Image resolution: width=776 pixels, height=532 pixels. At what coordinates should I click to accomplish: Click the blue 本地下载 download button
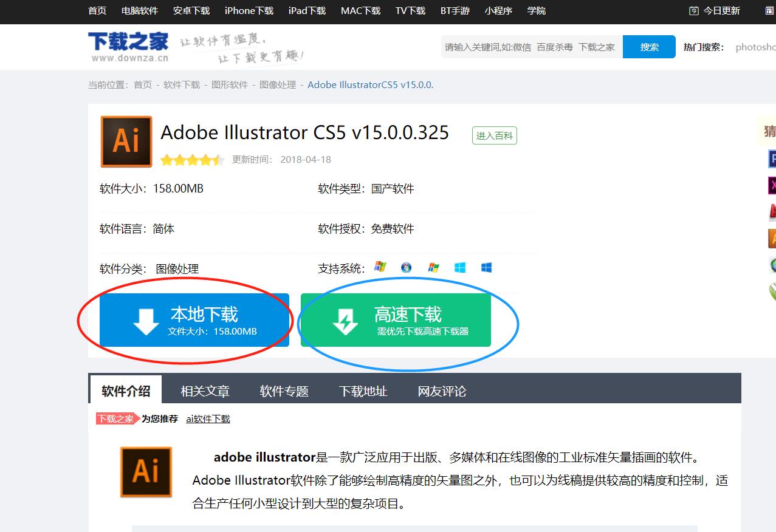tap(194, 320)
